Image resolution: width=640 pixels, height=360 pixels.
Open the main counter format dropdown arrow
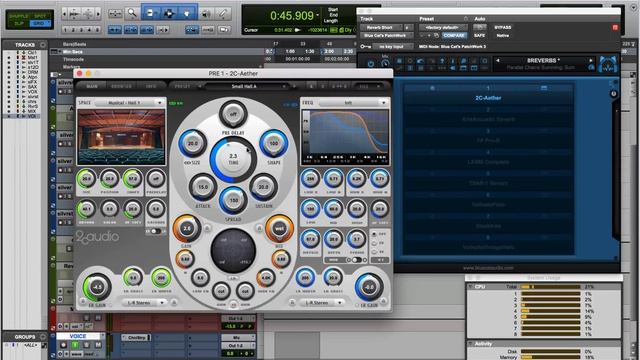tap(318, 16)
